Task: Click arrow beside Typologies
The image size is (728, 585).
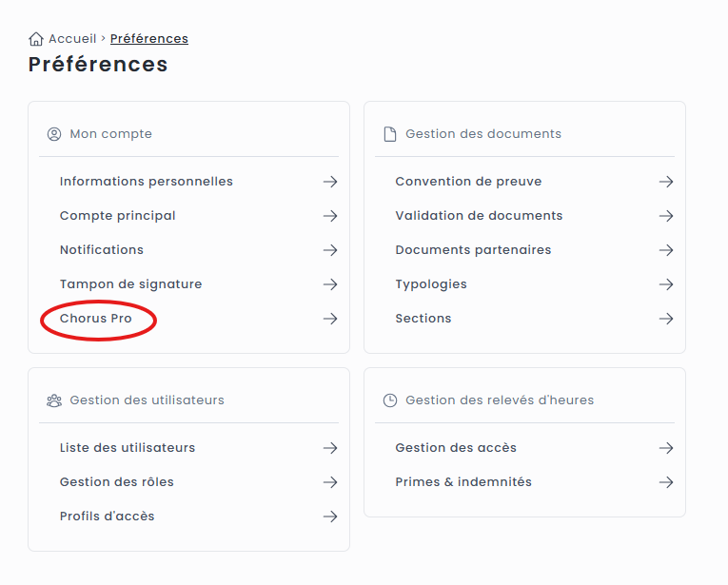Action: coord(666,284)
